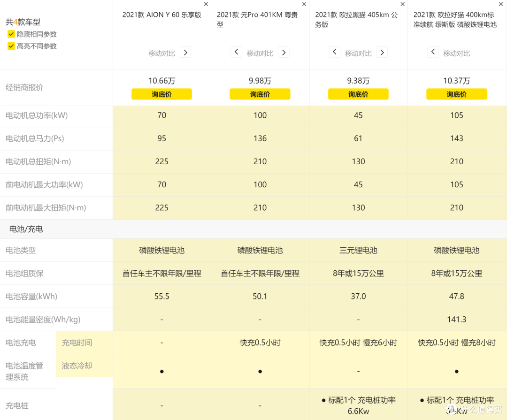Click the 47.8 battery capacity value
The width and height of the screenshot is (507, 420).
pos(457,297)
